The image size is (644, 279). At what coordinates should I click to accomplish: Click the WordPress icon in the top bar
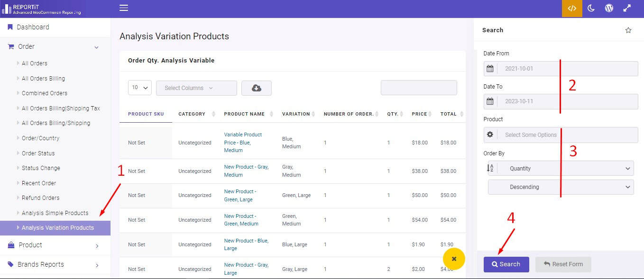tap(609, 8)
